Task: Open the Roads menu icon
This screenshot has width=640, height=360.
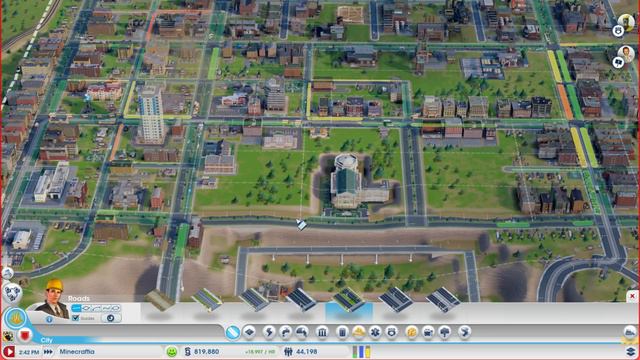Action: [233, 332]
